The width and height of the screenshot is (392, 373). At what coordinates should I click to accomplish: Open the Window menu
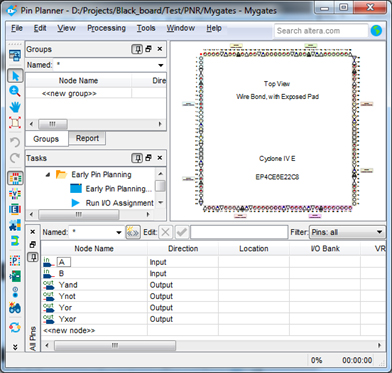click(x=181, y=28)
